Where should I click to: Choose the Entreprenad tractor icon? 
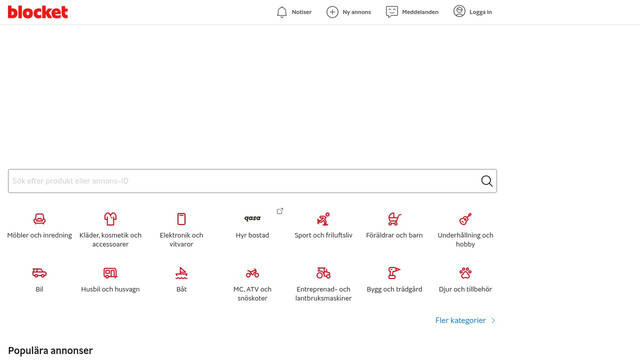pos(323,273)
